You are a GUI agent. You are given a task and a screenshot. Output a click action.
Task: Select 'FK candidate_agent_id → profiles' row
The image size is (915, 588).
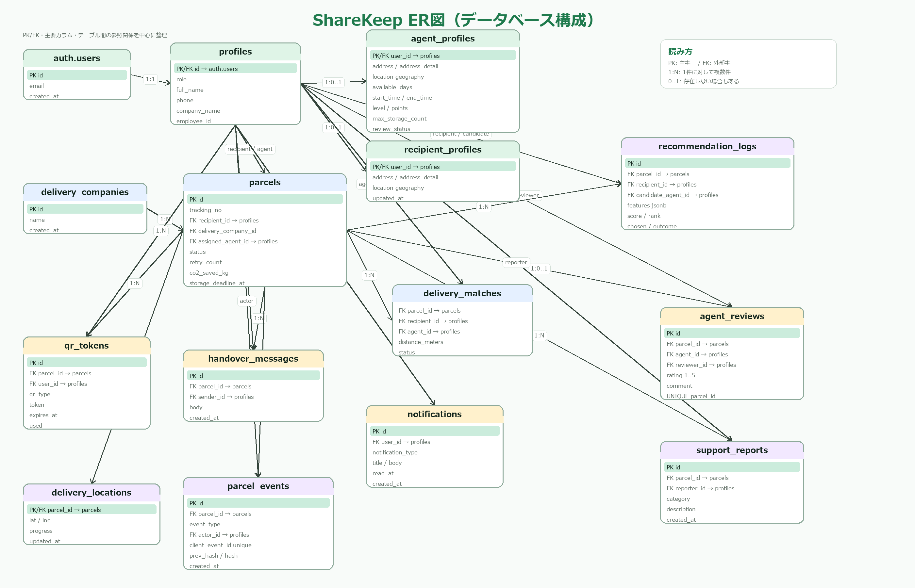click(673, 195)
